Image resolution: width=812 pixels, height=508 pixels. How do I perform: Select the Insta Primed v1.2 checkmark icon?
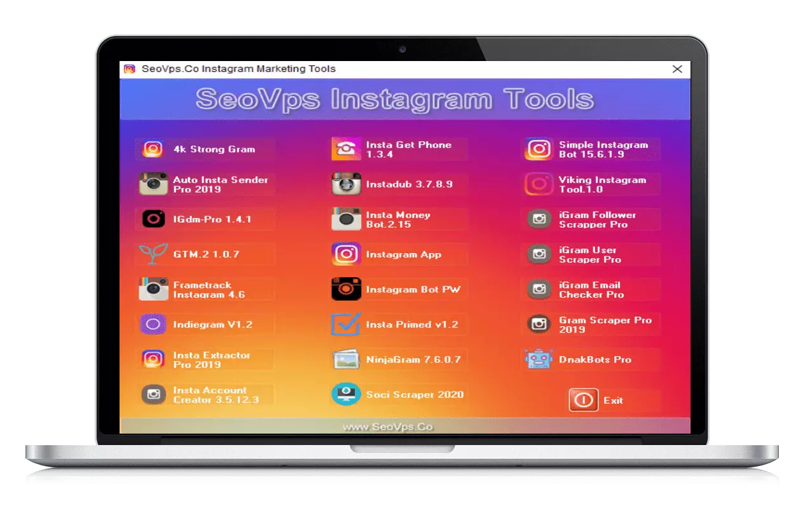click(x=346, y=324)
